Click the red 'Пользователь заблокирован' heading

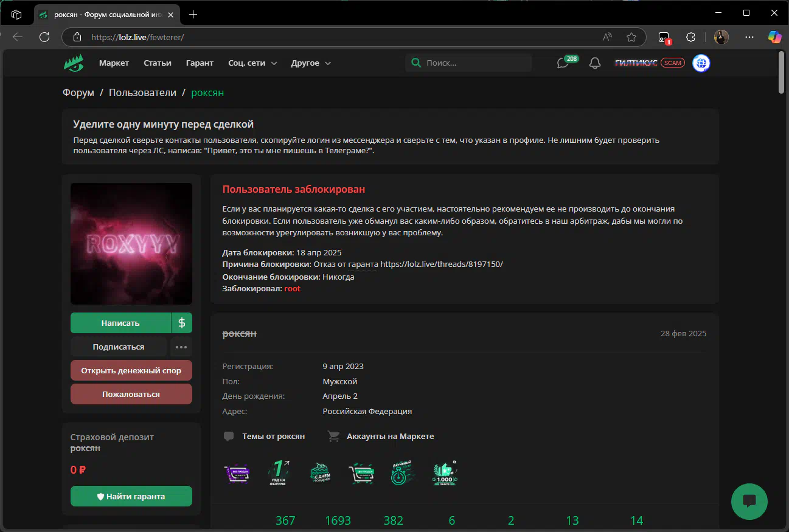point(294,190)
